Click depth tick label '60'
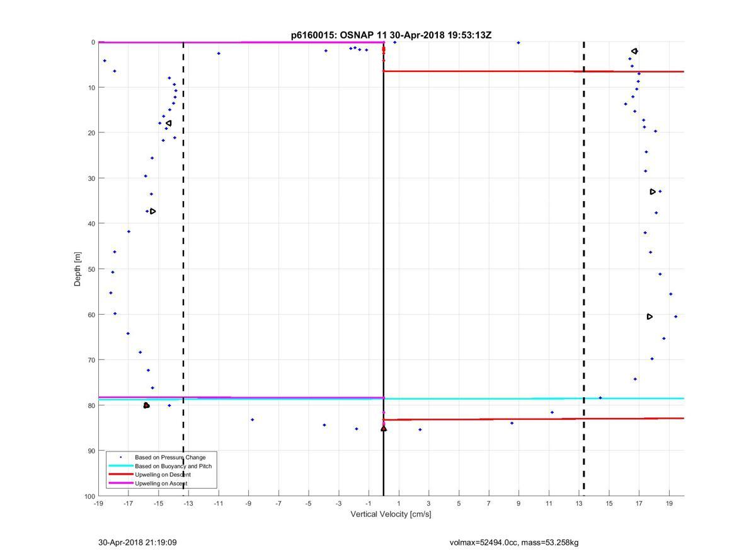This screenshot has height=558, width=756. (x=91, y=315)
